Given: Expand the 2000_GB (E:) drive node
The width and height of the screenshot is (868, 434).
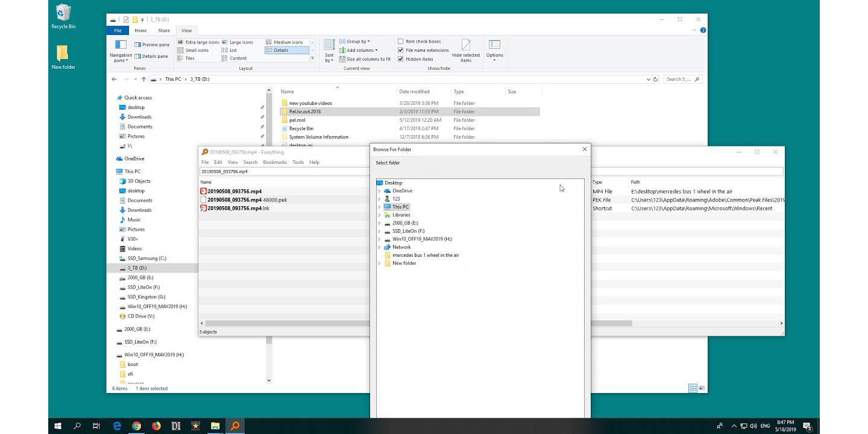Looking at the screenshot, I should point(379,223).
